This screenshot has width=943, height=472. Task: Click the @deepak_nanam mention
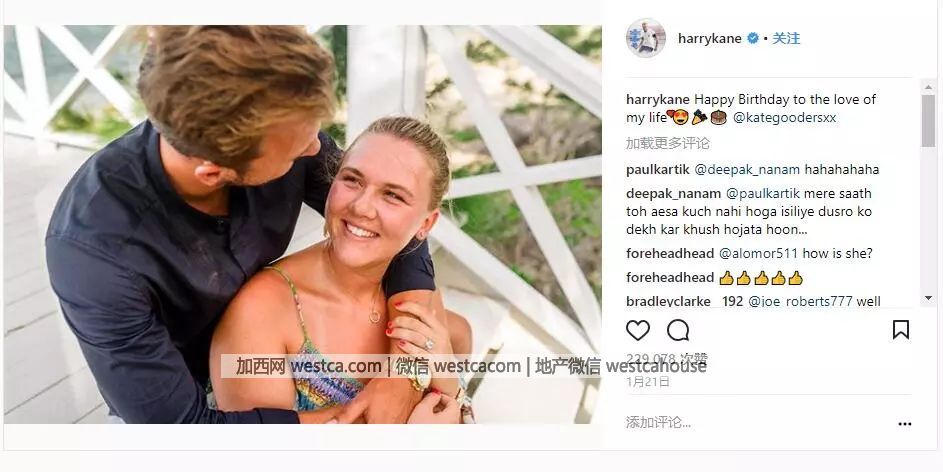[x=747, y=170]
